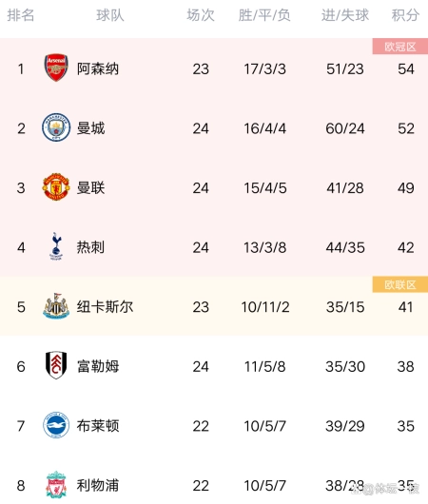Open team name 利物浦
428x504 pixels.
point(98,485)
